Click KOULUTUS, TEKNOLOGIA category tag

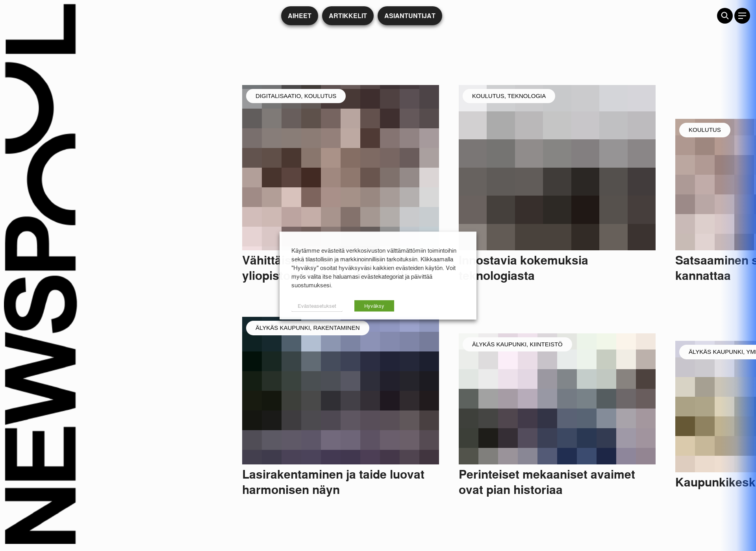(x=508, y=96)
